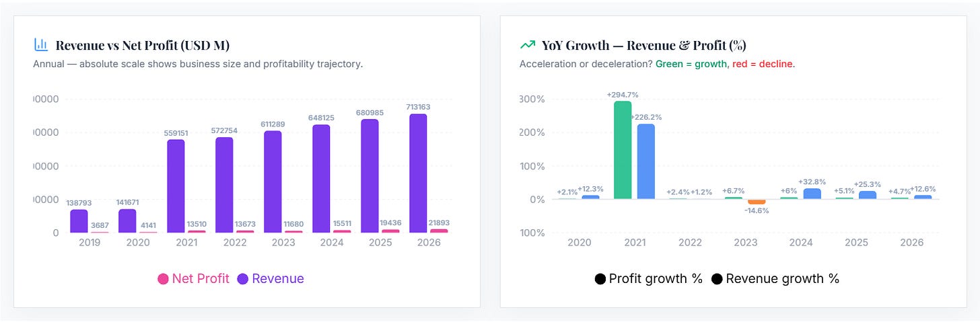The height and width of the screenshot is (322, 980).
Task: Click the 2025 net profit bar labeled 19436
Action: (x=390, y=231)
